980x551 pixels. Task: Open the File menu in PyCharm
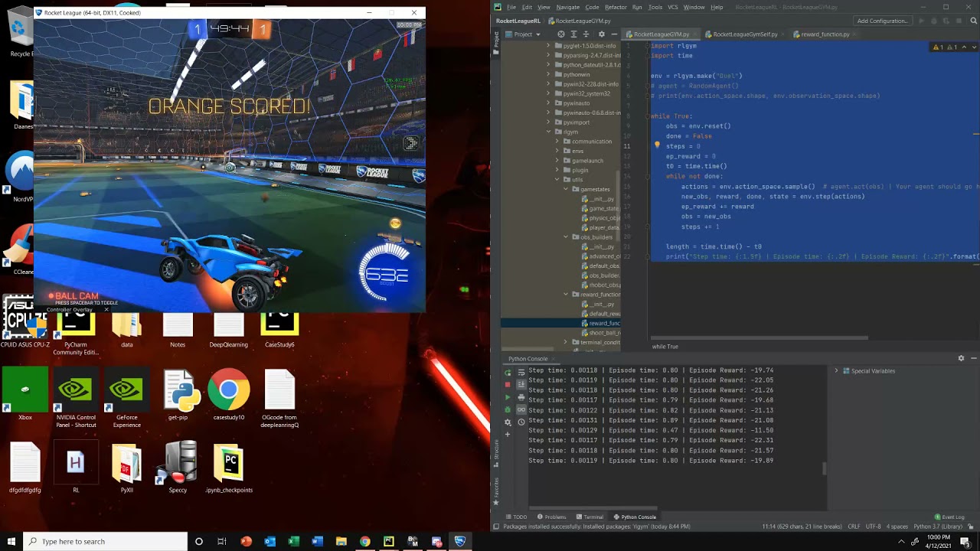511,7
